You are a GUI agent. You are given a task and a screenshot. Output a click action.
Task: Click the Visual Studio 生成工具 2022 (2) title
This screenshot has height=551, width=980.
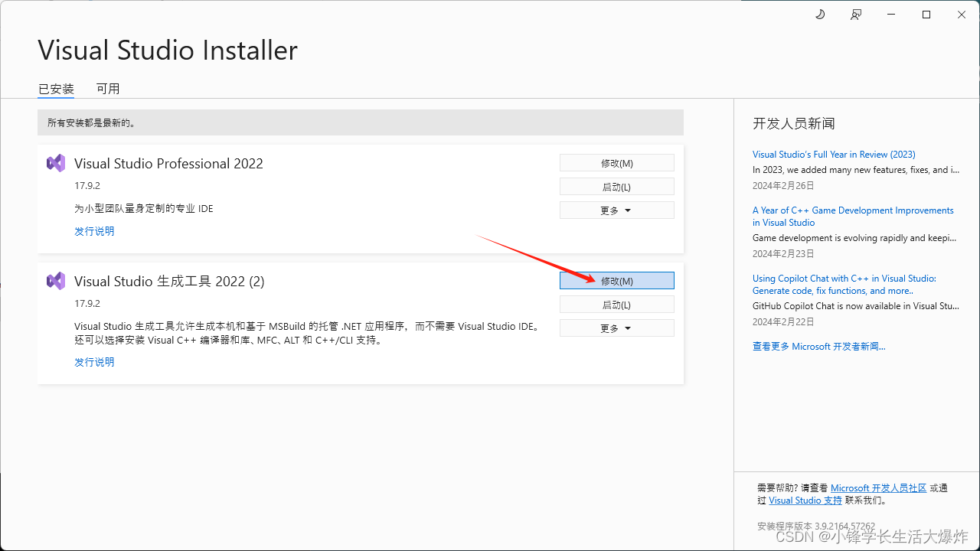point(169,282)
